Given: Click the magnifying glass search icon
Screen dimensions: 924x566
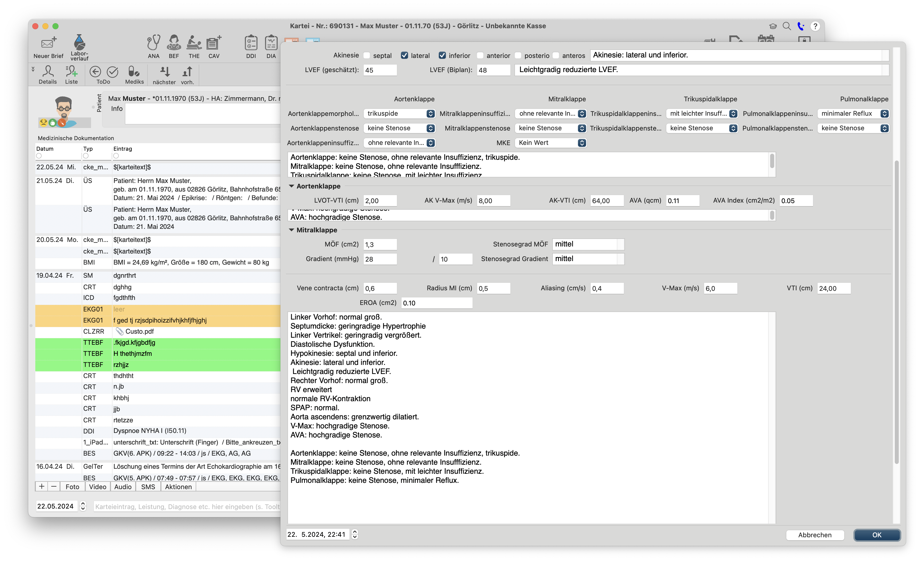Looking at the screenshot, I should click(787, 26).
